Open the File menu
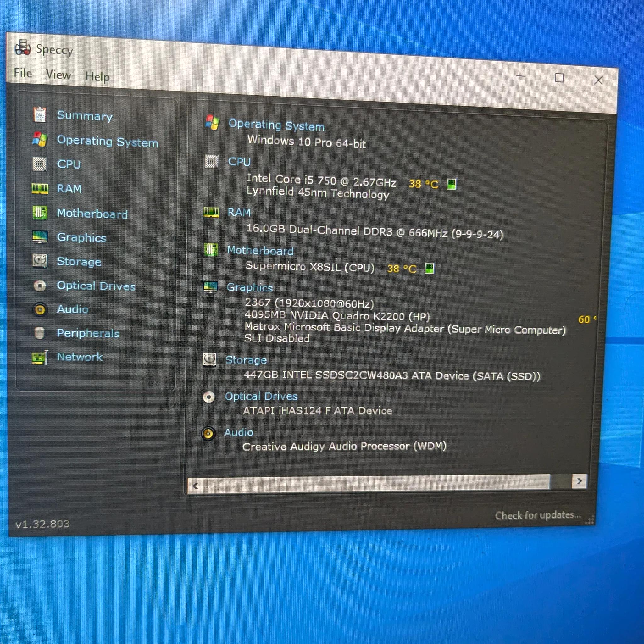The width and height of the screenshot is (644, 644). pos(23,73)
